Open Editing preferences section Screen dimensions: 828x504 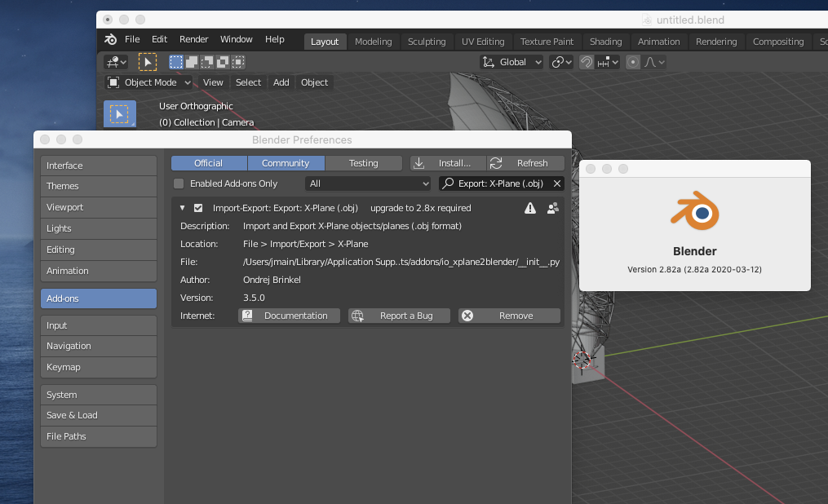(x=99, y=250)
